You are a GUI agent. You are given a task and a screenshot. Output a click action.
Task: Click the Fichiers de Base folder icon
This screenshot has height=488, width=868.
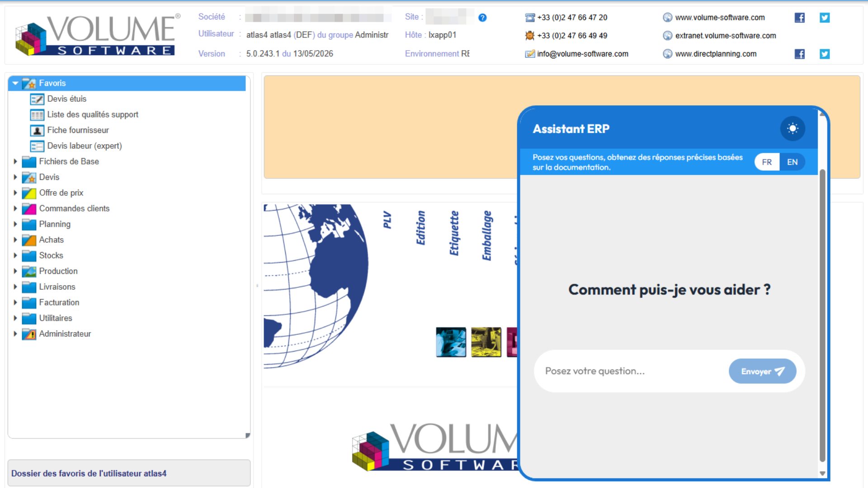coord(29,161)
